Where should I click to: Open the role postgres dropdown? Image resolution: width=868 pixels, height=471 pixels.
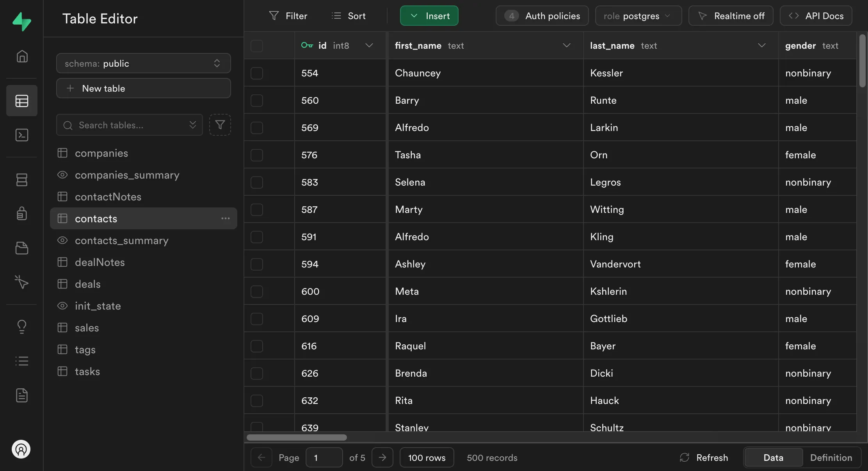click(638, 16)
